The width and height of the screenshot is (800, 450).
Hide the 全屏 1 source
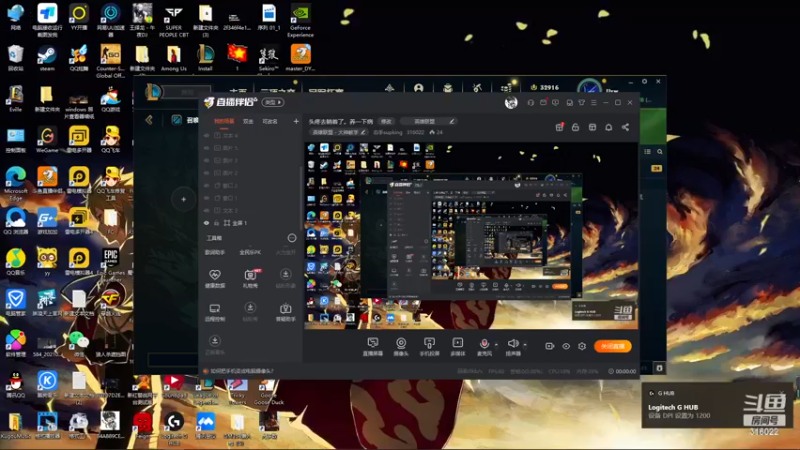click(207, 223)
